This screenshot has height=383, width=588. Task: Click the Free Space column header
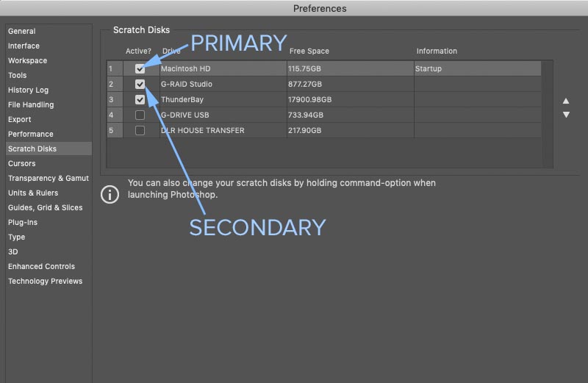(309, 51)
